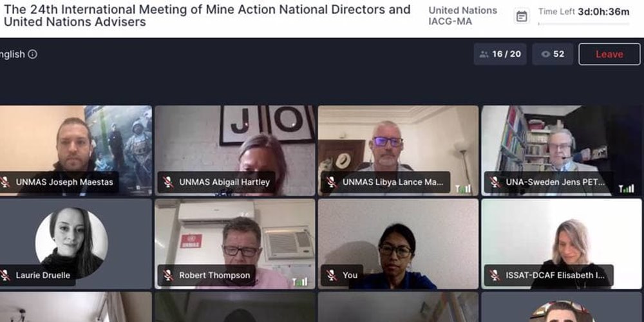The height and width of the screenshot is (322, 644).
Task: Click signal strength bars on Robert Thompson tile
Action: coord(299,282)
